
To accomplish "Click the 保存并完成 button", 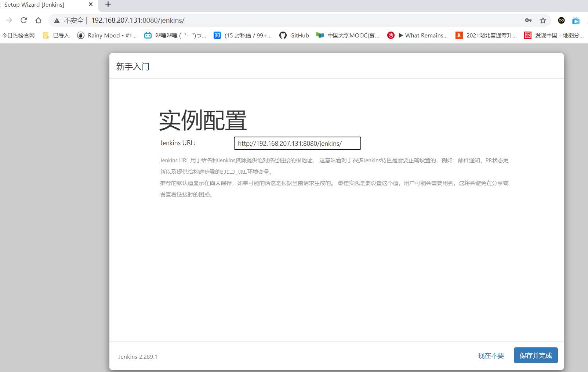I will [536, 355].
